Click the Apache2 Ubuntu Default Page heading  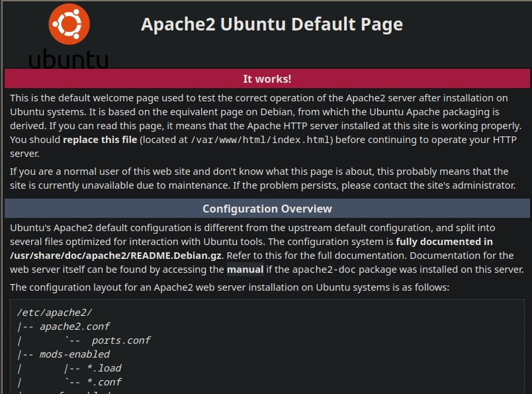pyautogui.click(x=271, y=25)
